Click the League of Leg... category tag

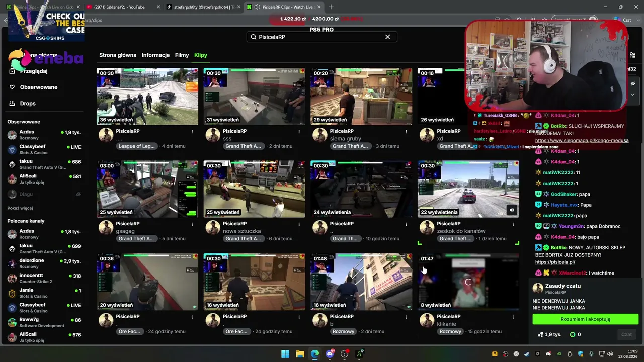(x=137, y=146)
